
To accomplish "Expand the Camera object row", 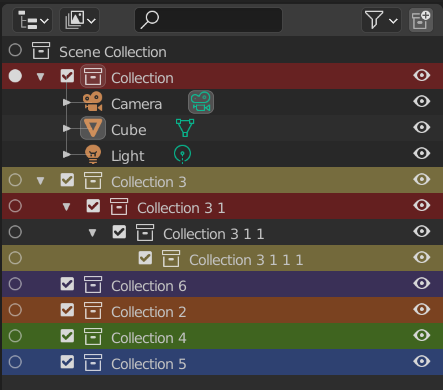I will pos(67,102).
